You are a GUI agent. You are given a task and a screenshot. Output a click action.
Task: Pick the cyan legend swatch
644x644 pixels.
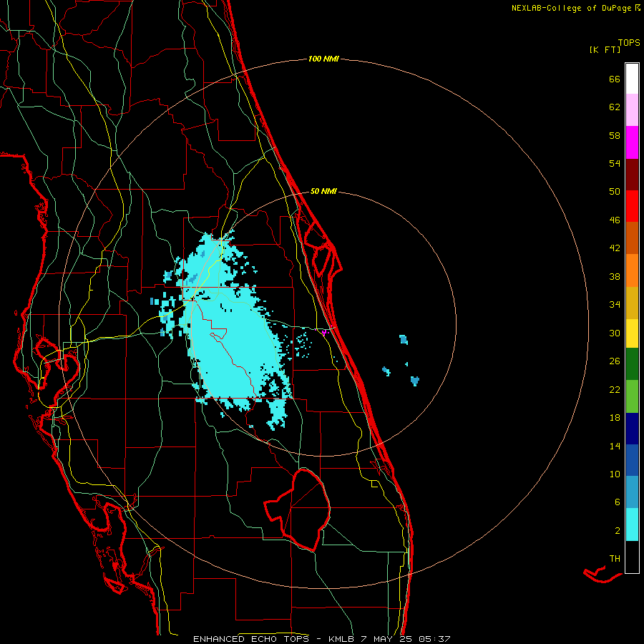click(632, 525)
